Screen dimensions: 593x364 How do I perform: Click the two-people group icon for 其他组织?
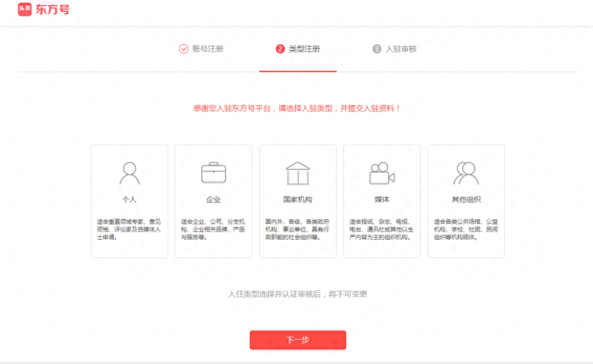(466, 173)
